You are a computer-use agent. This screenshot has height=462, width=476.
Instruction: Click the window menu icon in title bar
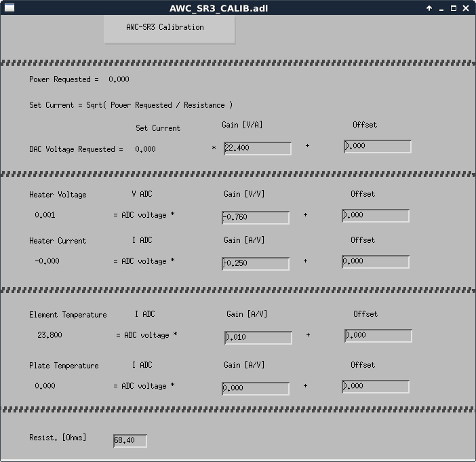9,8
